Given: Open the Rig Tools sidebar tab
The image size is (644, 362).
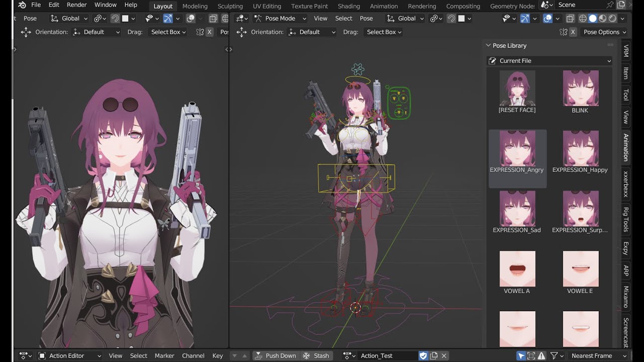Looking at the screenshot, I should tap(626, 219).
